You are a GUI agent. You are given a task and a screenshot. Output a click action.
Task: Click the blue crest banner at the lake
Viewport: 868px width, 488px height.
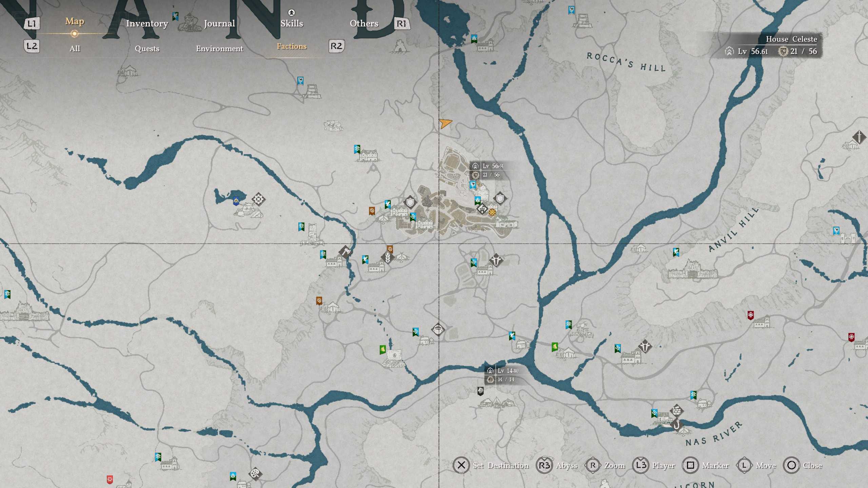coord(236,201)
